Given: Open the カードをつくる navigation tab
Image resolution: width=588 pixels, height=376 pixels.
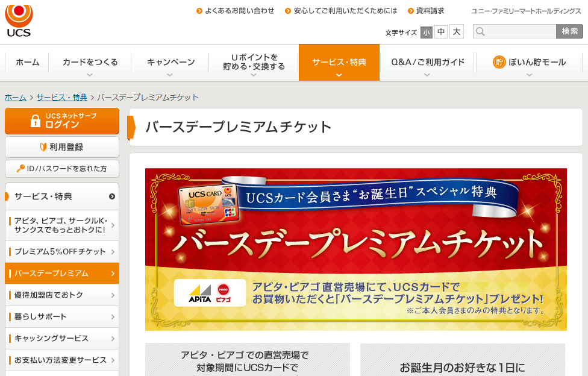Looking at the screenshot, I should (90, 62).
